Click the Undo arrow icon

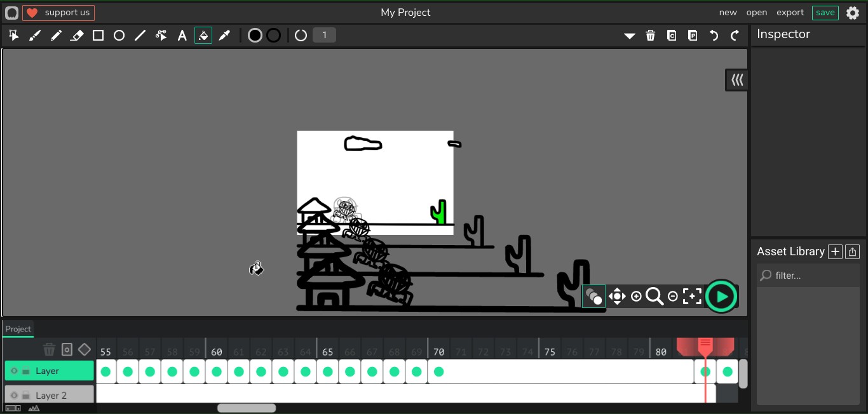point(714,36)
